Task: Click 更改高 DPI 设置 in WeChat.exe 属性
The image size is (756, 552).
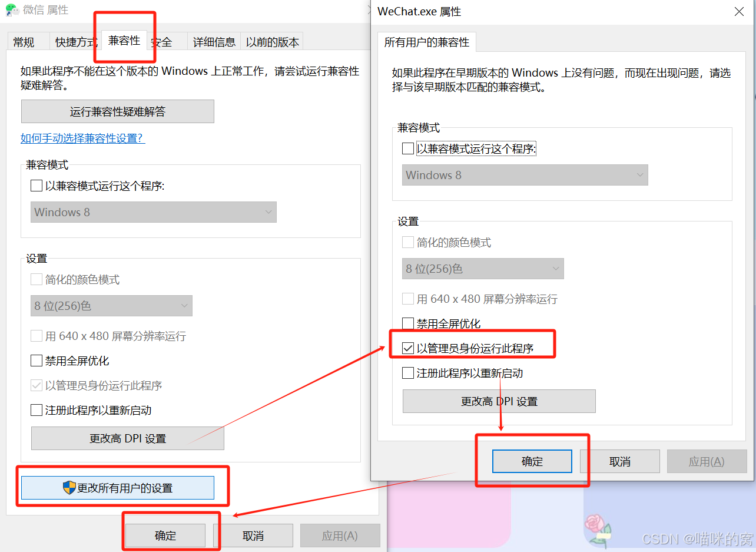Action: click(x=499, y=401)
